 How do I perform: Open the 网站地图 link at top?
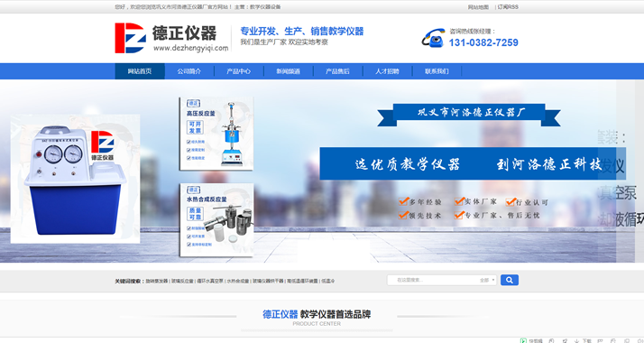(478, 7)
